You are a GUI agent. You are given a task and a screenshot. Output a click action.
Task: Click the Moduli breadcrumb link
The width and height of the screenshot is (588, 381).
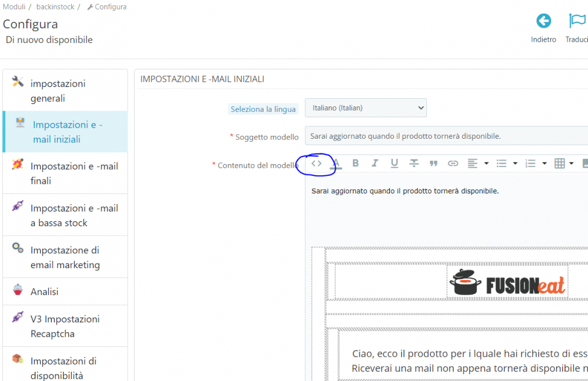pyautogui.click(x=14, y=6)
